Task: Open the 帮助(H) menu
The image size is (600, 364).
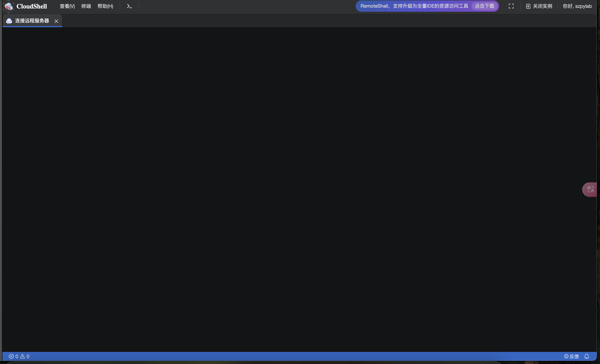Action: pos(105,6)
